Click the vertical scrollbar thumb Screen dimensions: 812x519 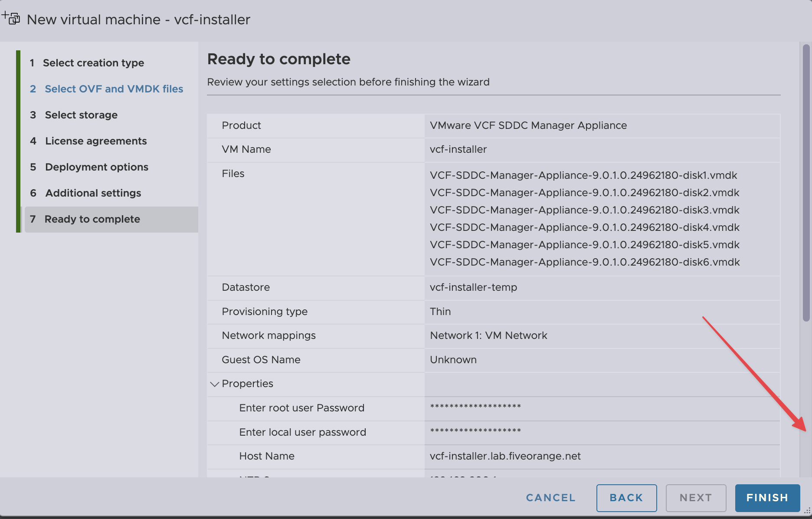[806, 182]
